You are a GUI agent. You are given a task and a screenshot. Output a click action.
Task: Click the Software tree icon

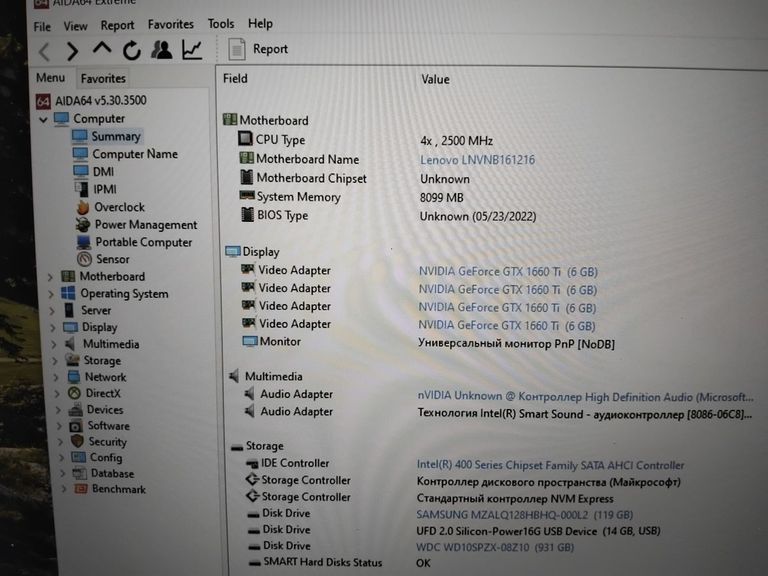[76, 425]
